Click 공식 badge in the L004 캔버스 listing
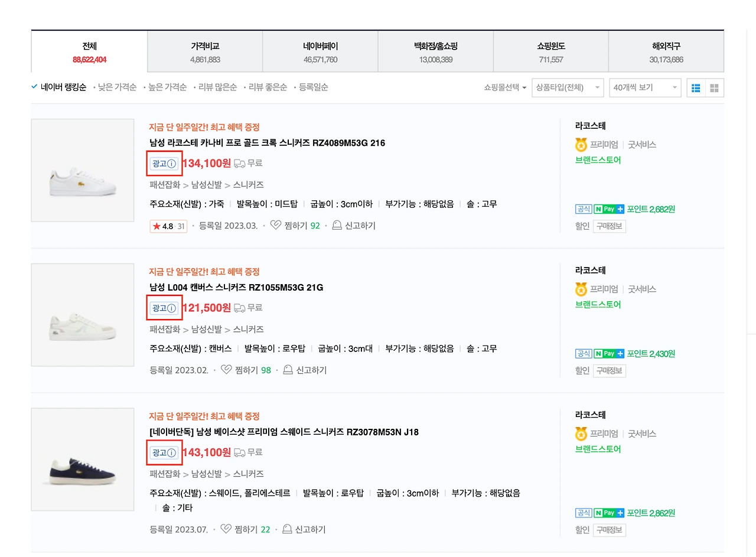This screenshot has height=557, width=756. coord(584,354)
